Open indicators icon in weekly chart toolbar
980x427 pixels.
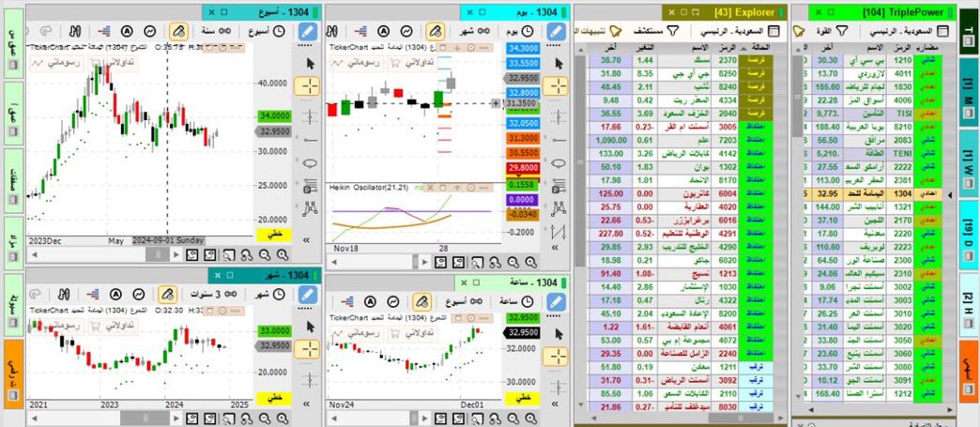tap(149, 31)
